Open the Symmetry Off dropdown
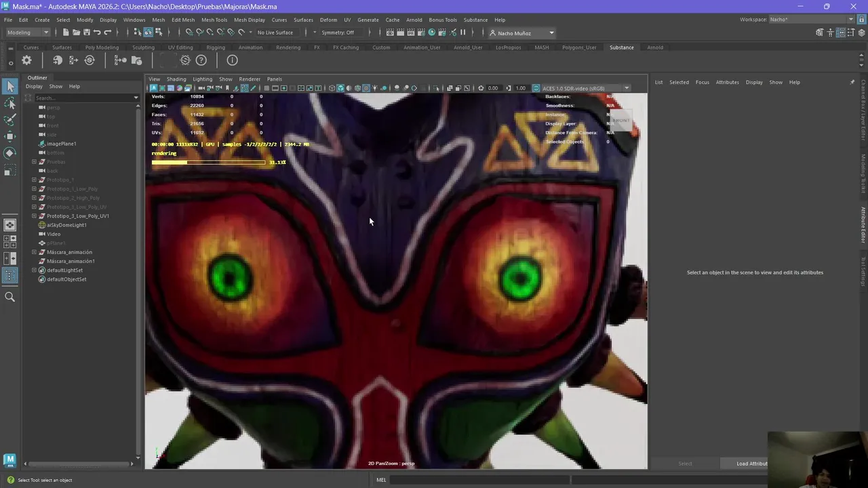868x488 pixels. click(x=342, y=33)
